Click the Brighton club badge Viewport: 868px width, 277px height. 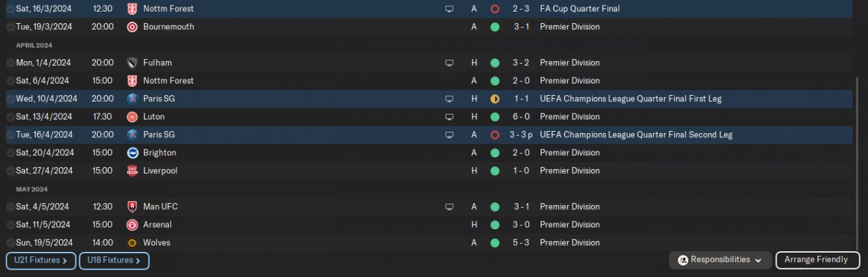coord(132,153)
